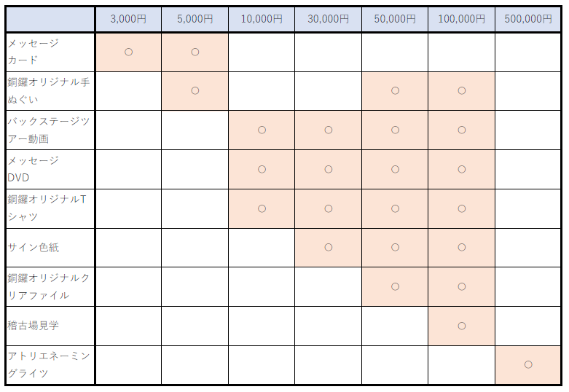This screenshot has height=392, width=569.
Task: Click the empty top-left header cell
Action: tap(50, 20)
